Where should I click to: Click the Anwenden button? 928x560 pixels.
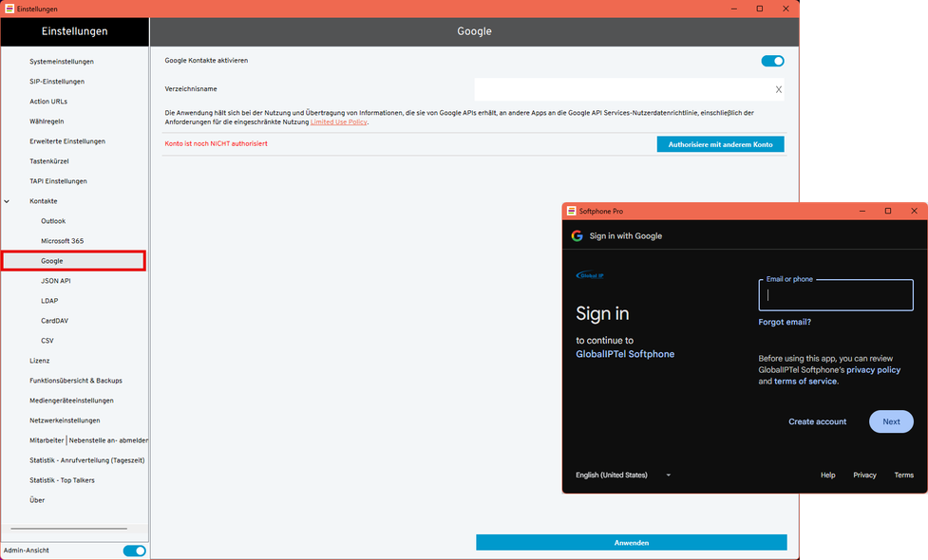tap(632, 542)
